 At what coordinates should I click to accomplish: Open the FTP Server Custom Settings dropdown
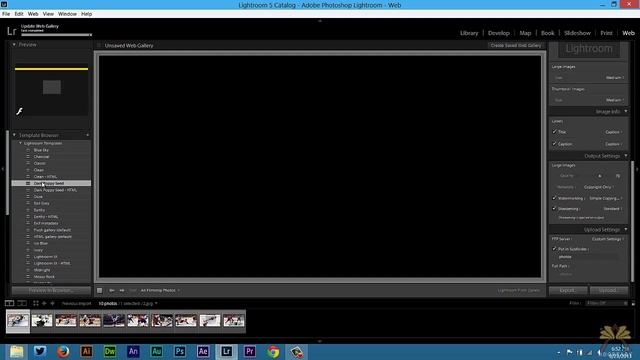pyautogui.click(x=607, y=239)
